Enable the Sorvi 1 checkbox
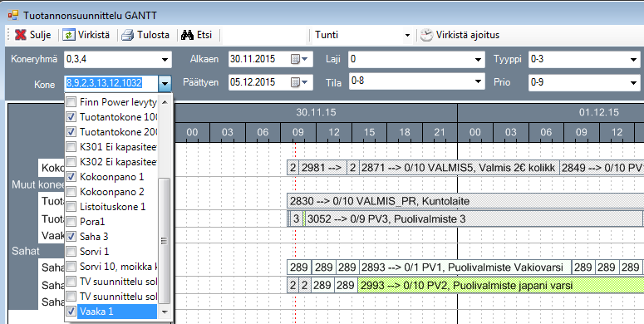The image size is (644, 324). pos(71,252)
